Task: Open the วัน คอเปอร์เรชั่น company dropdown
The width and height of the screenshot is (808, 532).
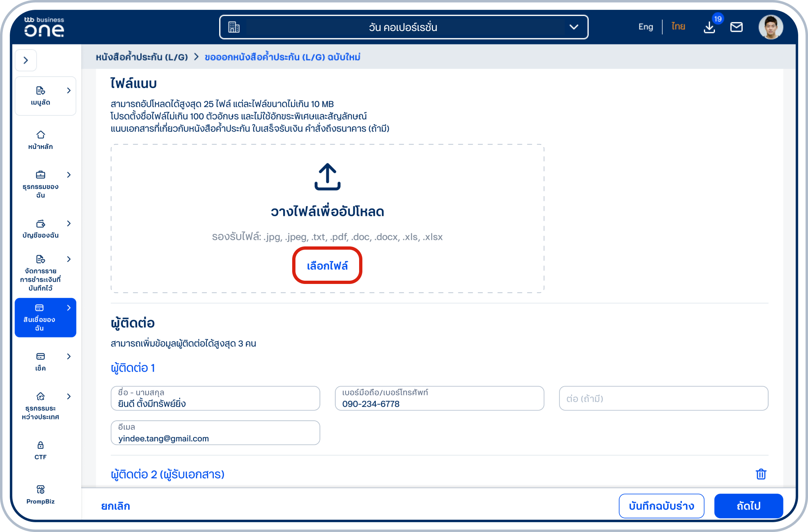Action: coord(404,27)
